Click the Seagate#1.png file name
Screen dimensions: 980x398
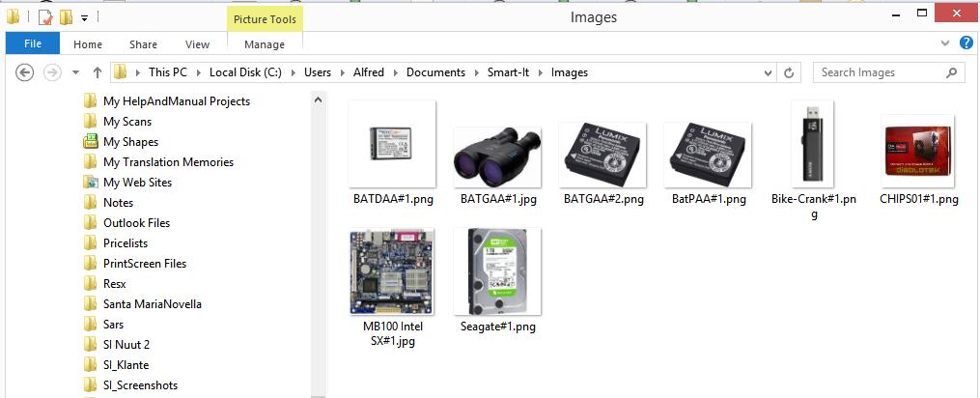497,327
